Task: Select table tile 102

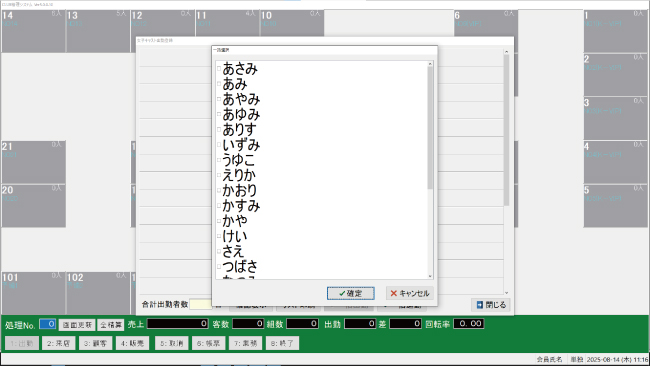Action: pyautogui.click(x=98, y=293)
